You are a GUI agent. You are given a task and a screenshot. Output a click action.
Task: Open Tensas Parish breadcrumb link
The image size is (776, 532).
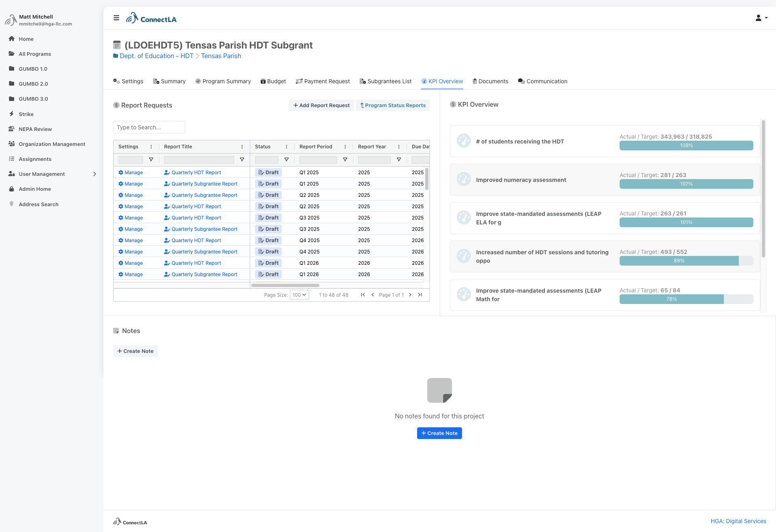click(221, 56)
